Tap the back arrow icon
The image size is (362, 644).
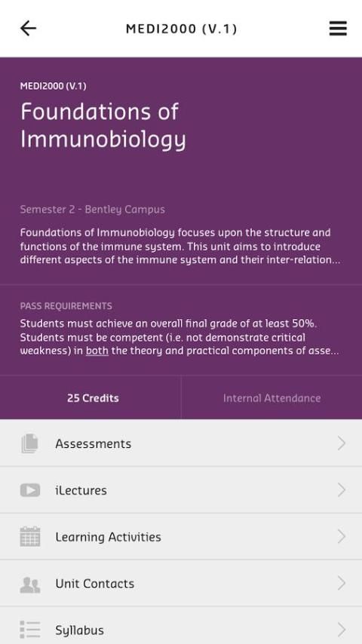(x=29, y=29)
